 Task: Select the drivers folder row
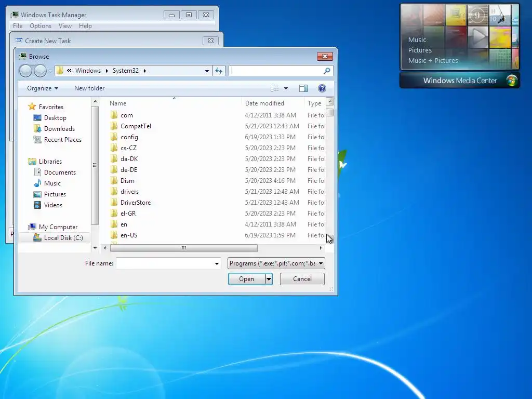point(217,191)
